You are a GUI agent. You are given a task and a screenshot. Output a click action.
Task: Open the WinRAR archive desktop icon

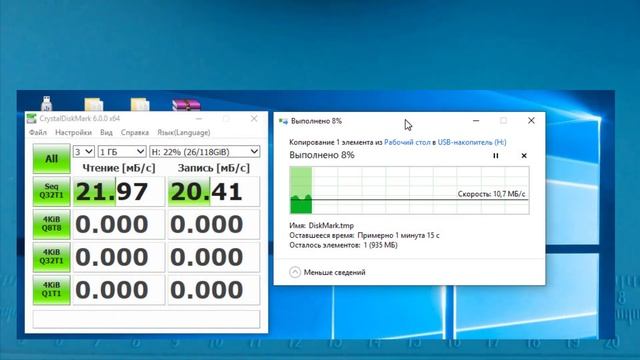pyautogui.click(x=187, y=105)
